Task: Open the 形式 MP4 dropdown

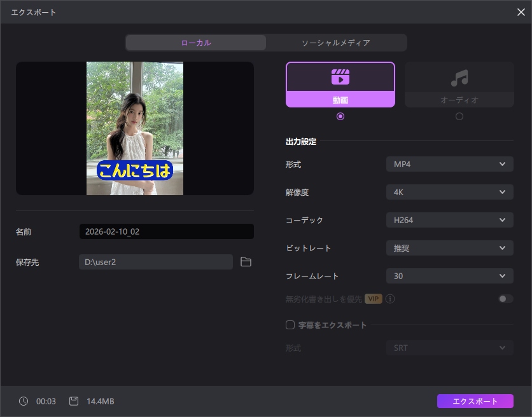Action: (449, 165)
